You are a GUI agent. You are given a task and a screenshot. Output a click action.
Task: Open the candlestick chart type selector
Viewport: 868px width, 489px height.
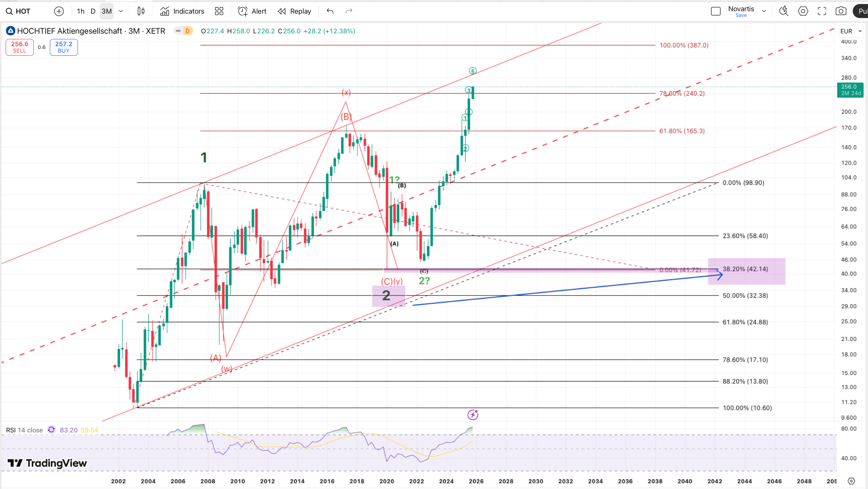click(141, 11)
